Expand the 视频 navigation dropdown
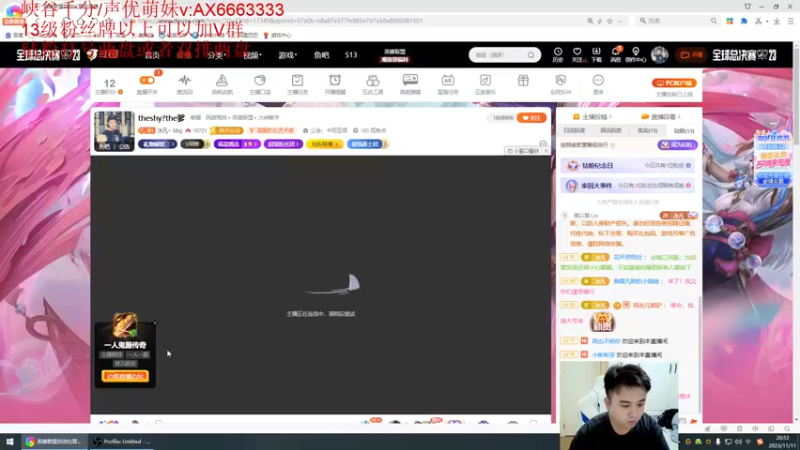Screen dimensions: 800x450 click(x=252, y=55)
